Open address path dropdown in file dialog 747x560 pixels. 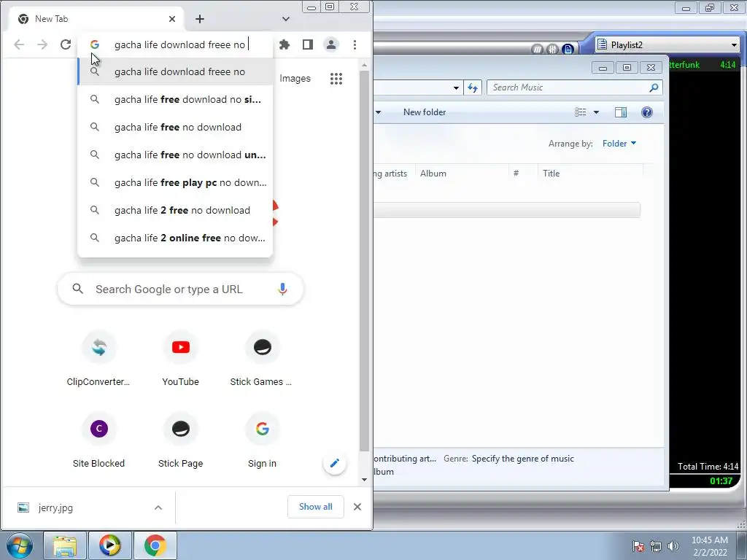pos(456,87)
